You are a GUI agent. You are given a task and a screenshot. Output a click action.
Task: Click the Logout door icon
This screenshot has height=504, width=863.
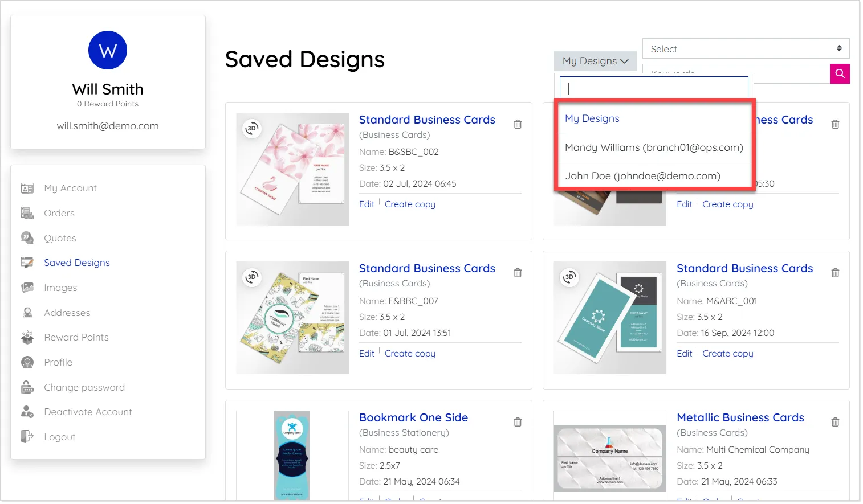coord(27,437)
